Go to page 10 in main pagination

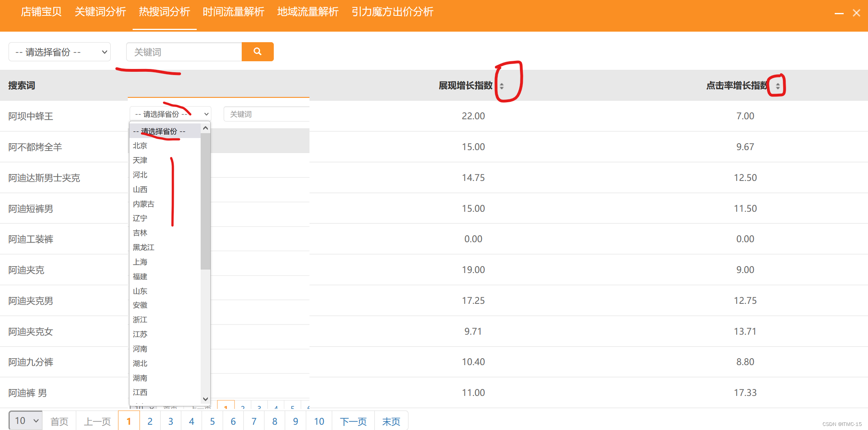pos(319,421)
